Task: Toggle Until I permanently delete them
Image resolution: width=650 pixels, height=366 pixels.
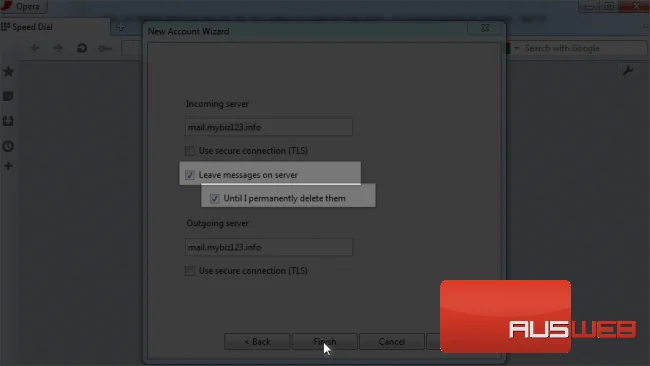Action: [214, 199]
